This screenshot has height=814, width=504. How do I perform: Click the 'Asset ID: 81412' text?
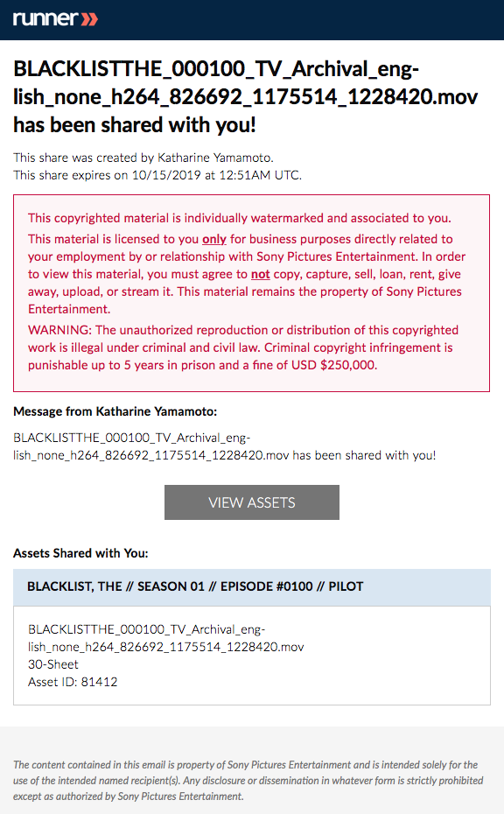73,682
